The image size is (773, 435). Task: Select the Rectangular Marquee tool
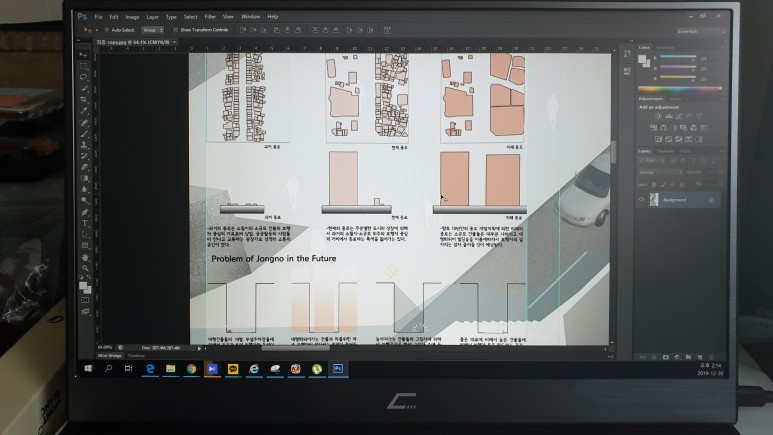pyautogui.click(x=84, y=67)
